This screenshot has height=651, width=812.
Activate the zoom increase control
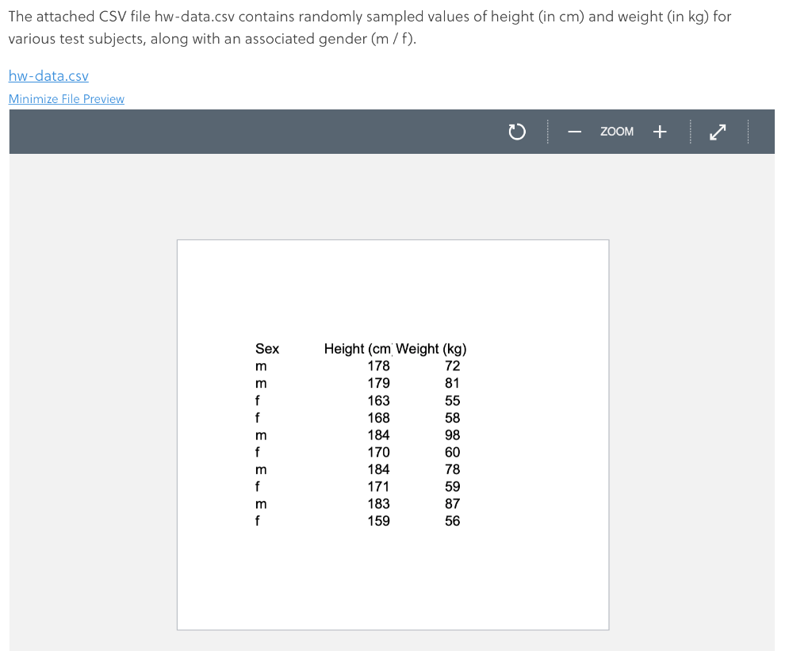660,132
